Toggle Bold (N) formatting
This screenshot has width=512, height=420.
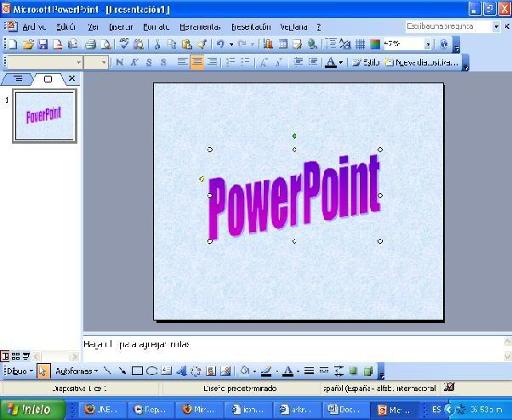pyautogui.click(x=120, y=62)
